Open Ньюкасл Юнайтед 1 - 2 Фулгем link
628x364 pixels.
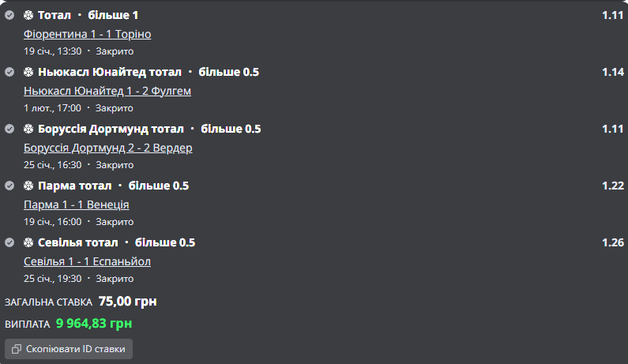point(107,92)
